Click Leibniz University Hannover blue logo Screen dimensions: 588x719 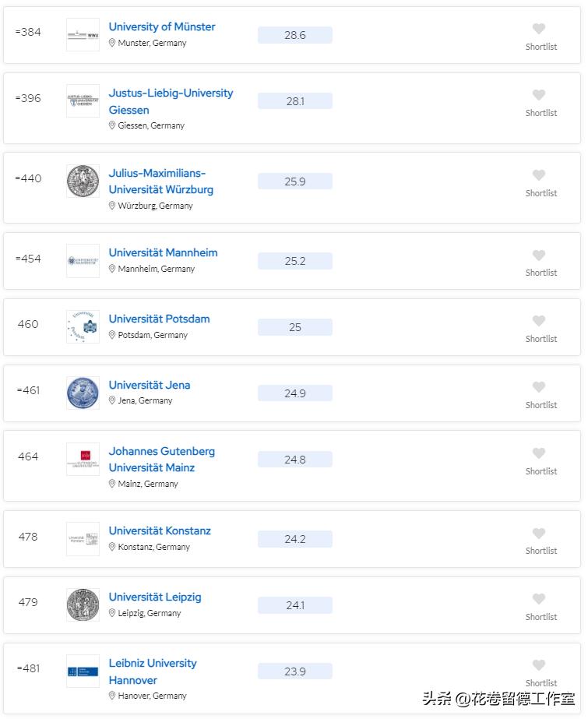pyautogui.click(x=83, y=671)
